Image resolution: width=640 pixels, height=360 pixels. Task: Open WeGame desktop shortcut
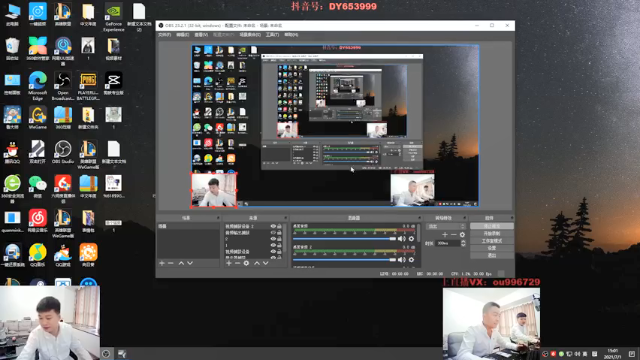tap(38, 118)
